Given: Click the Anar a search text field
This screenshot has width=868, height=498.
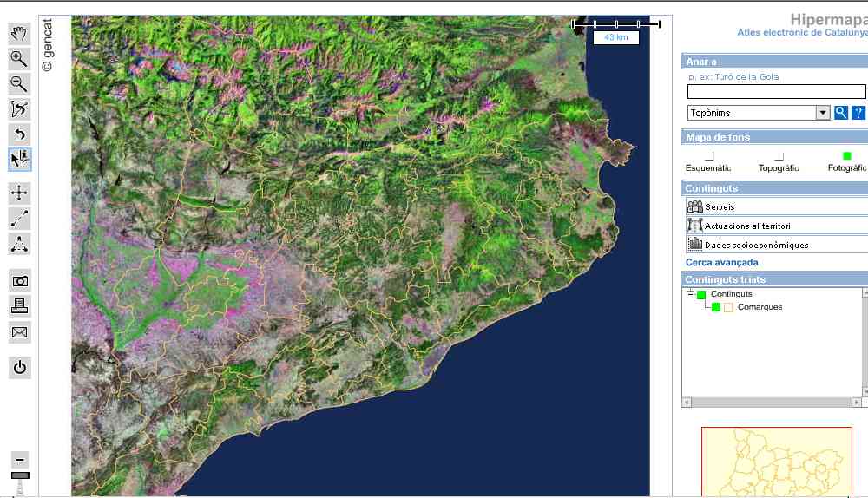Looking at the screenshot, I should click(776, 92).
